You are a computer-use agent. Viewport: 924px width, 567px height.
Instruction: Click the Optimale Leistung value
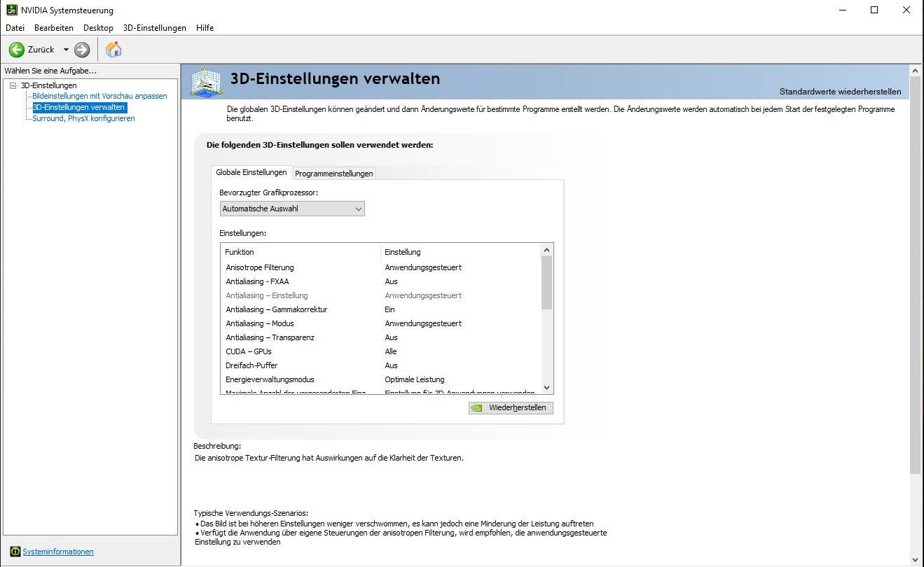pyautogui.click(x=415, y=379)
